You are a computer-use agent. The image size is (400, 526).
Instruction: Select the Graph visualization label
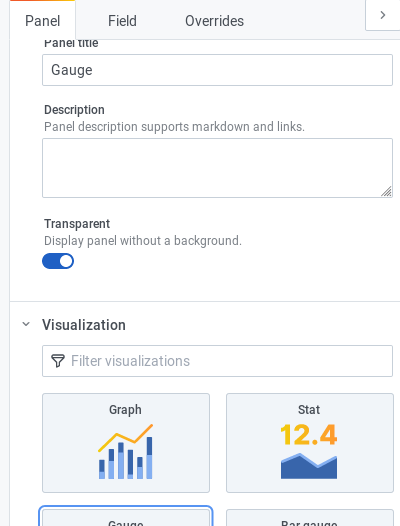click(126, 410)
